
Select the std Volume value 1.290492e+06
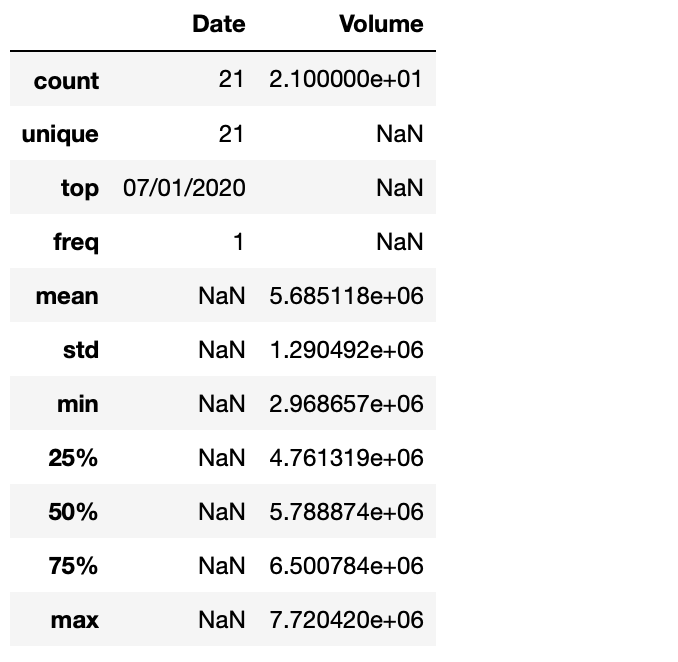coord(346,351)
